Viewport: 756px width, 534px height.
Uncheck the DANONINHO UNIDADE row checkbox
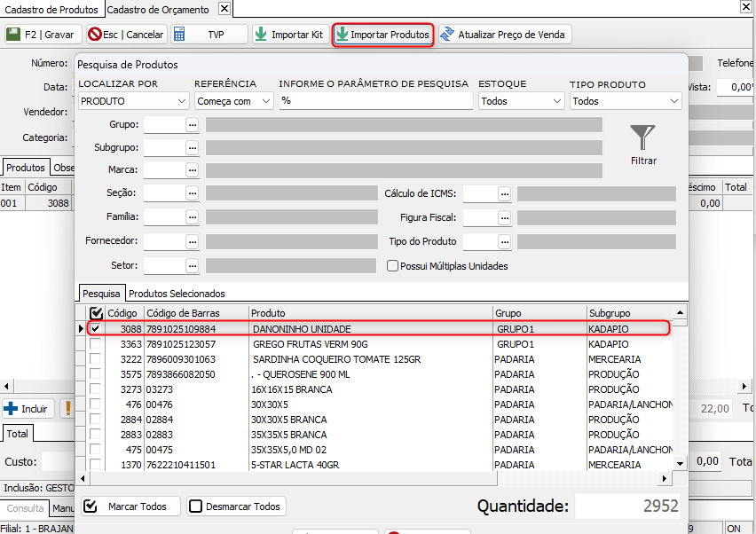tap(95, 328)
